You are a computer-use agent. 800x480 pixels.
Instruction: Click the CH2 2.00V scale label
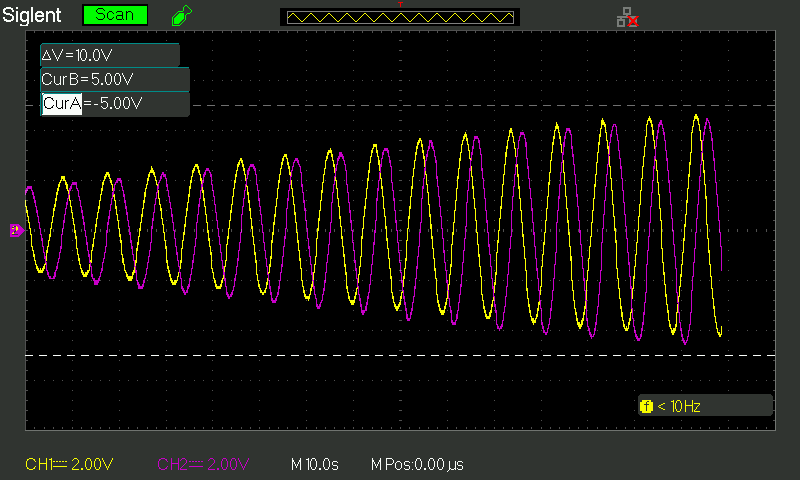(203, 464)
